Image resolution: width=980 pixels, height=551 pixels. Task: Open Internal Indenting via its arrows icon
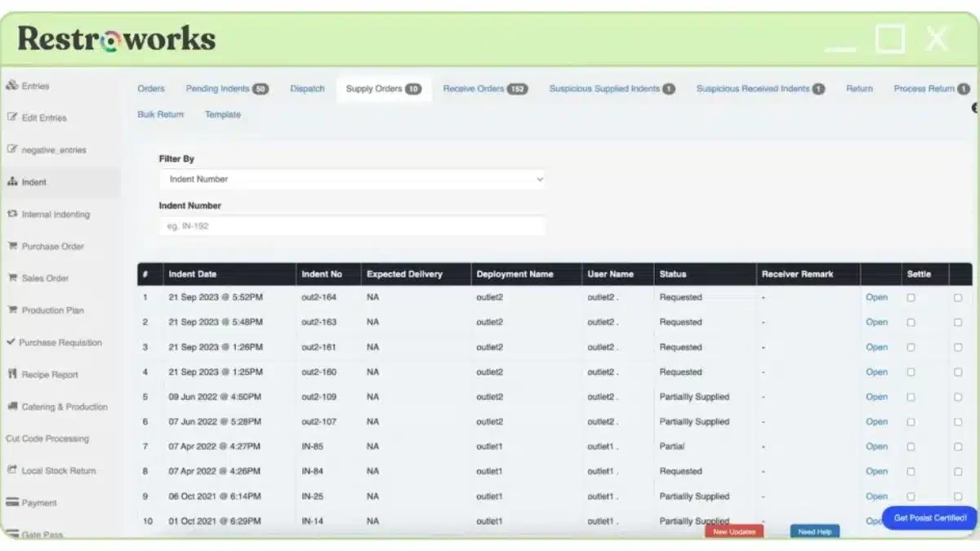point(12,214)
